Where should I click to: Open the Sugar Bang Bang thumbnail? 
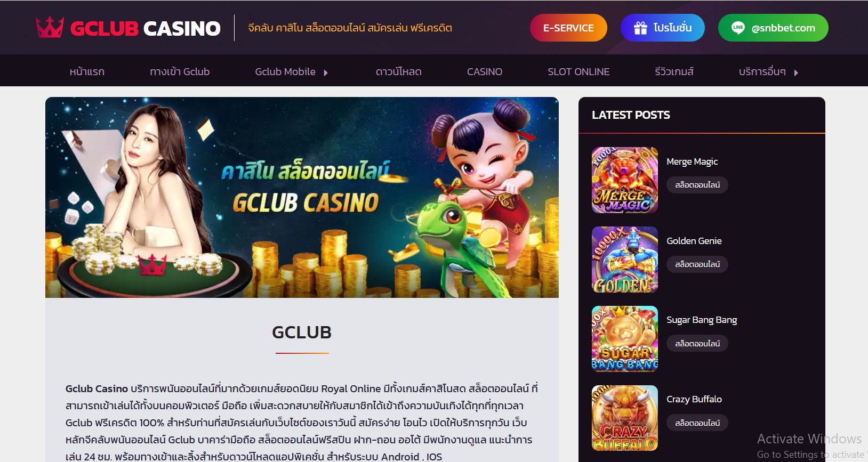(x=625, y=339)
